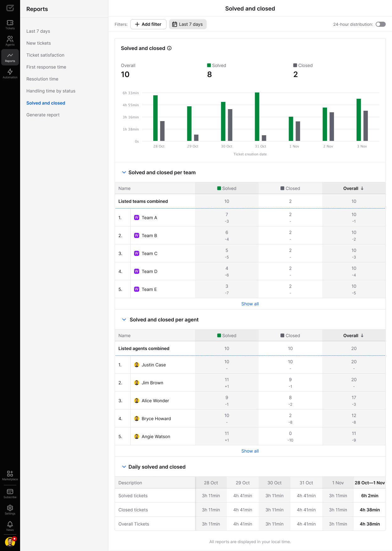The image size is (392, 551).
Task: Open Last 7 days report
Action: pyautogui.click(x=38, y=31)
